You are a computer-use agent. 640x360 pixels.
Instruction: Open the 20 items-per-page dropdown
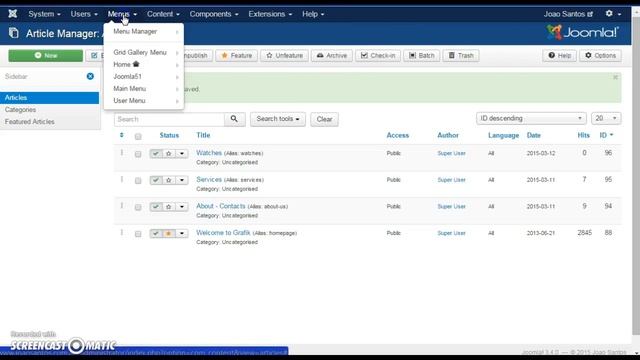(606, 118)
